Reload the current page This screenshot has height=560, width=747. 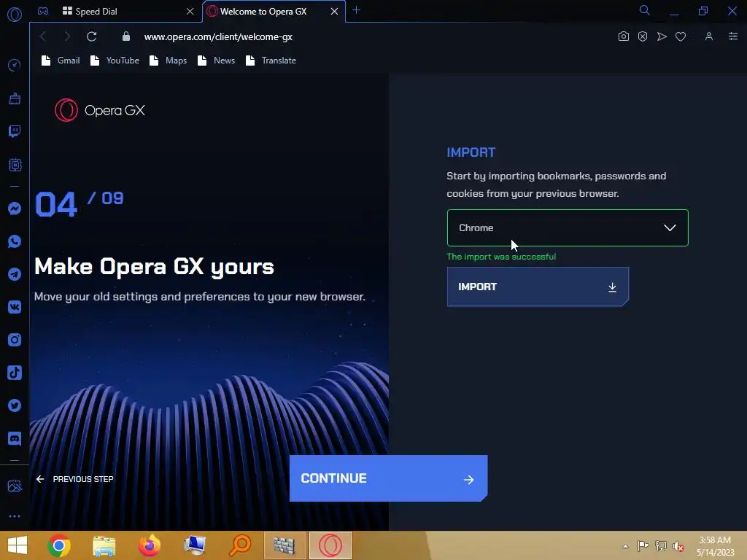(x=91, y=36)
